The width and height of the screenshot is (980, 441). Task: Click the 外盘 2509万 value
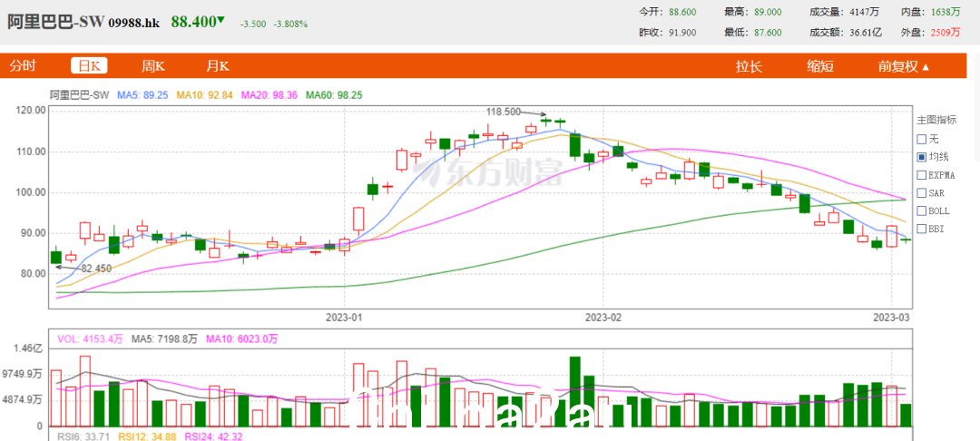(946, 33)
